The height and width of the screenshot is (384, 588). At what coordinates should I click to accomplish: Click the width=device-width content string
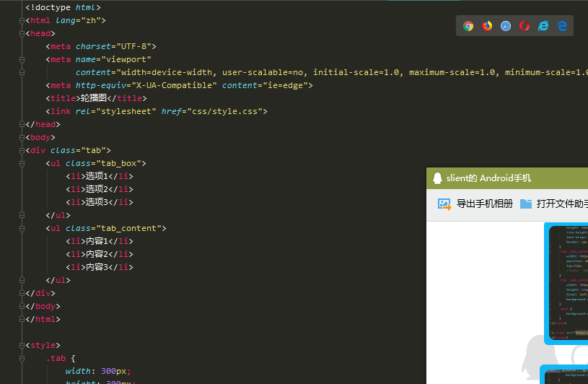[x=167, y=72]
